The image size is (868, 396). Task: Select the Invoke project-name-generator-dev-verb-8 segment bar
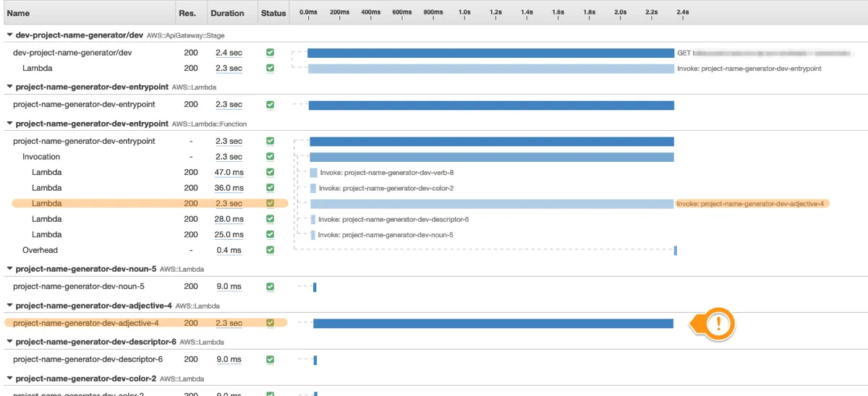coord(313,173)
